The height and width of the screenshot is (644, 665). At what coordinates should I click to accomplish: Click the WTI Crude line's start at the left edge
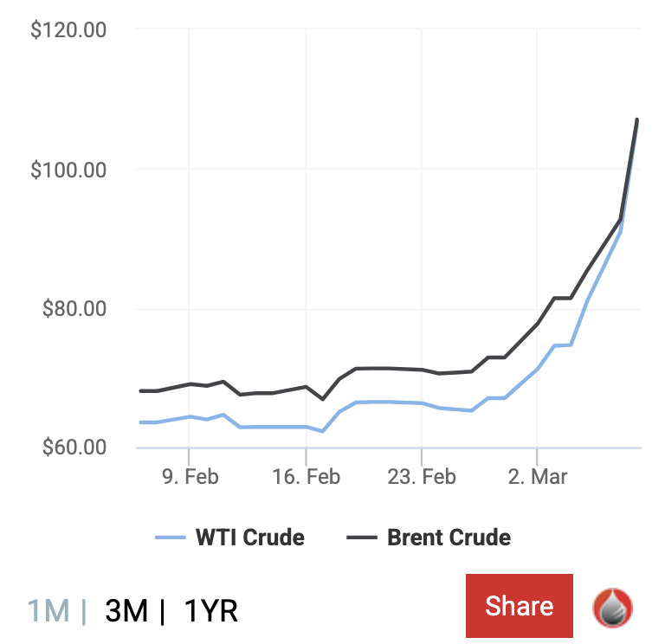tap(140, 422)
